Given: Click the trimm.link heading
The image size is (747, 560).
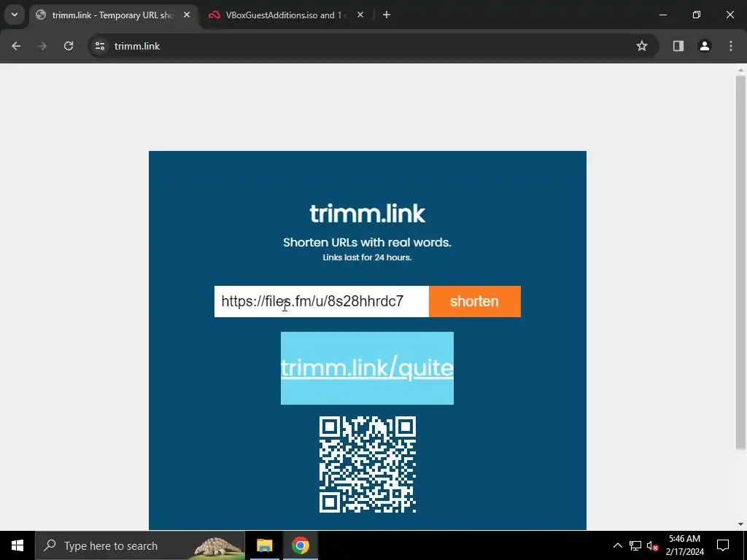Looking at the screenshot, I should point(367,214).
